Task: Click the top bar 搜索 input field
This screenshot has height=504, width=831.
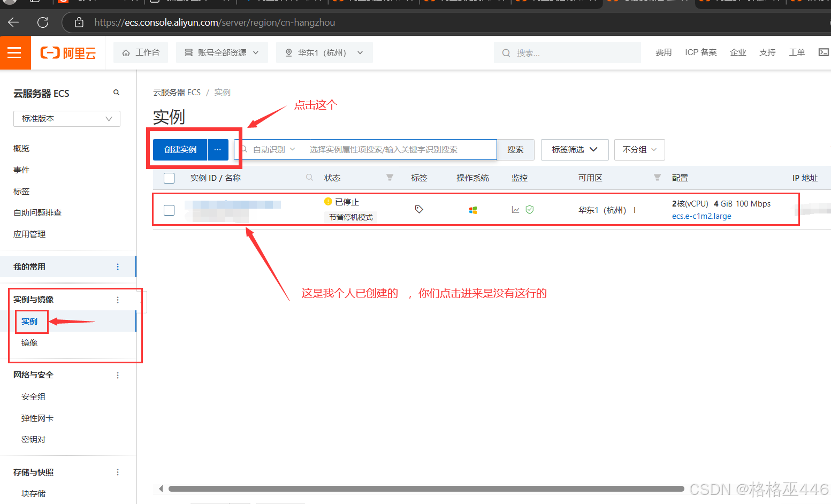Action: pyautogui.click(x=567, y=52)
